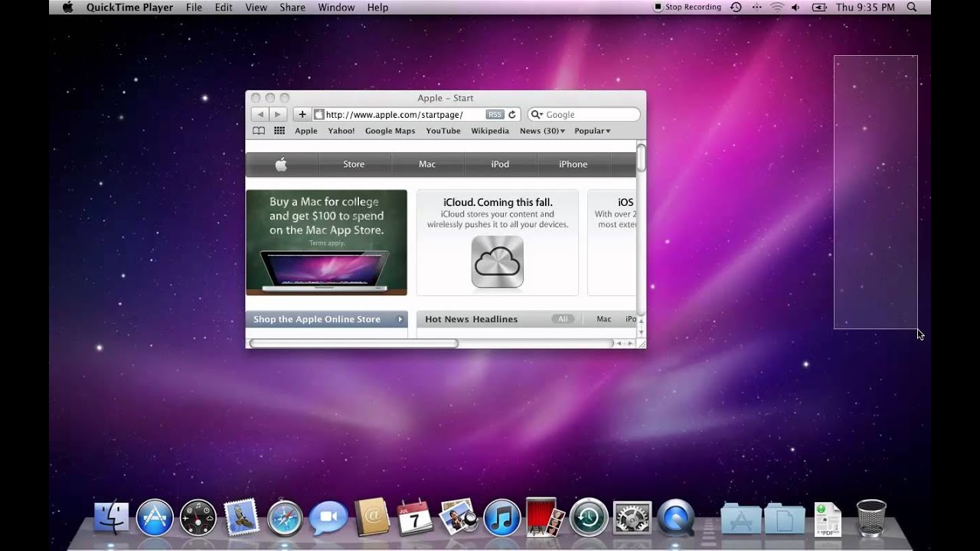Open iTunes from the Dock

[x=502, y=518]
